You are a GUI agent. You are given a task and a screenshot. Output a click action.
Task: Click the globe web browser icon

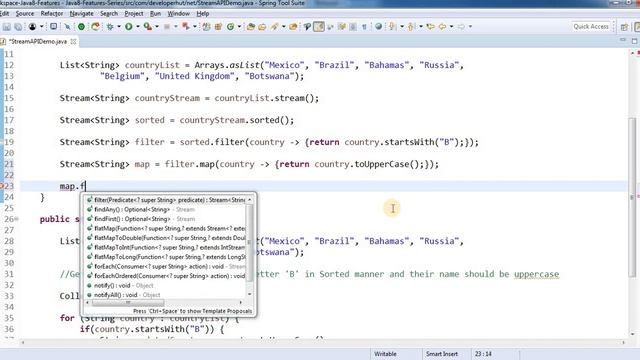pyautogui.click(x=378, y=27)
